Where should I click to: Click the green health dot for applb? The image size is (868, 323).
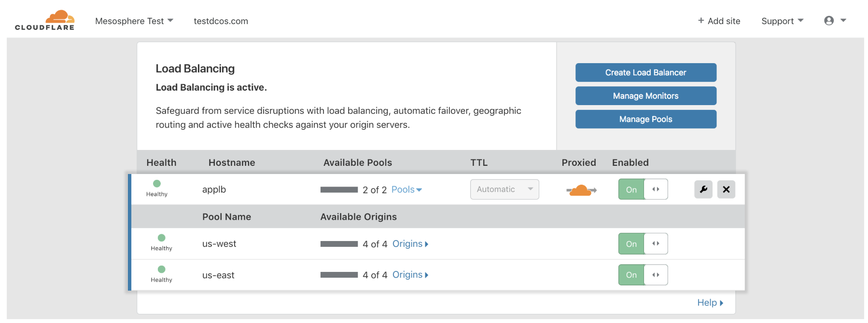tap(157, 184)
